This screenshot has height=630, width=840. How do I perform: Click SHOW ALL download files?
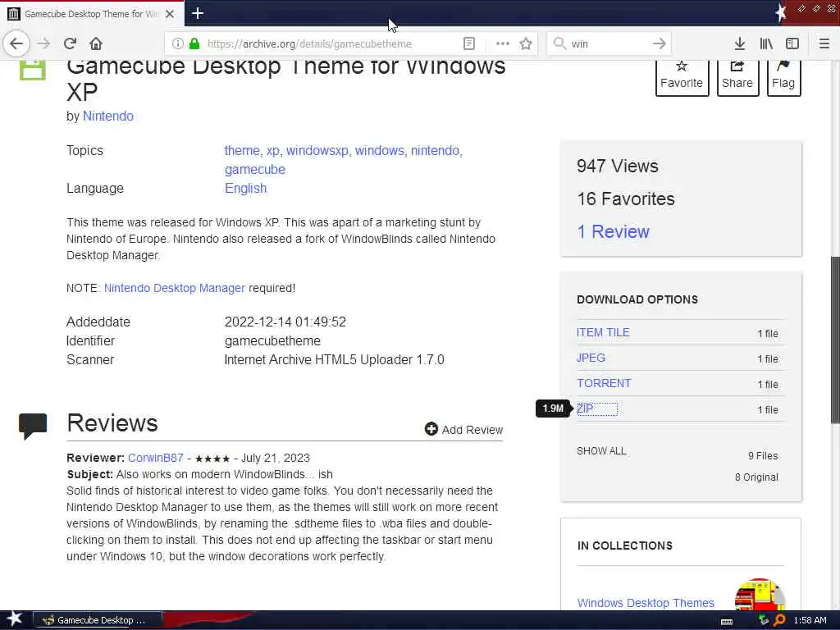coord(601,451)
